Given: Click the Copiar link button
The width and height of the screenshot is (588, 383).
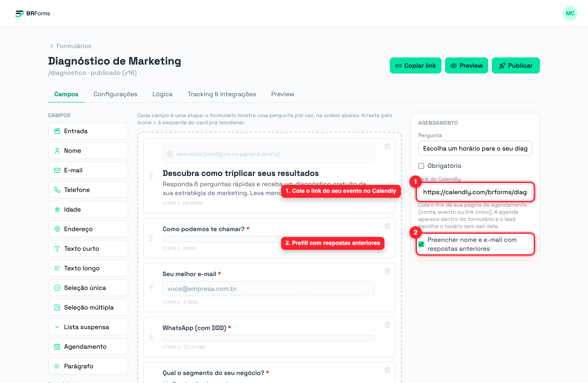Looking at the screenshot, I should [x=416, y=65].
